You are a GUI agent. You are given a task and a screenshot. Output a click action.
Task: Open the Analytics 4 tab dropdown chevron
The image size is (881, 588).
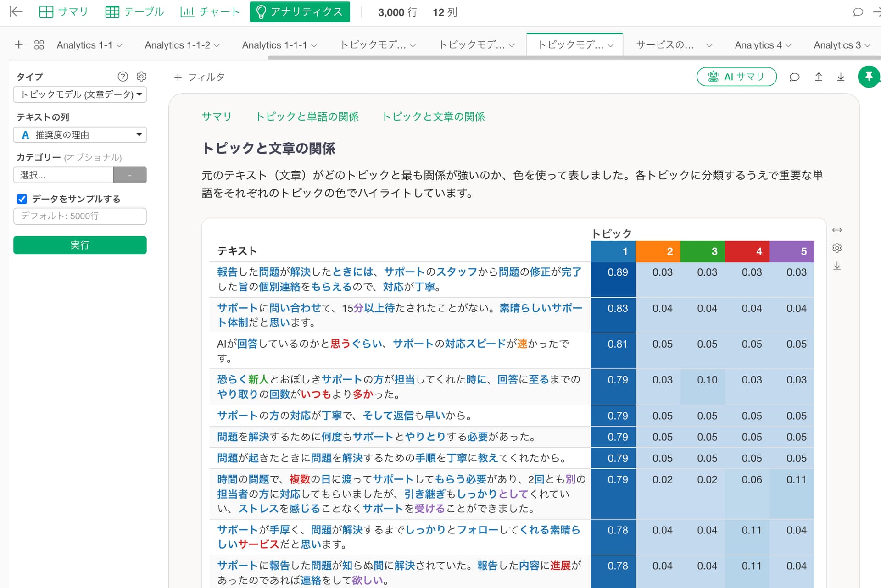788,45
